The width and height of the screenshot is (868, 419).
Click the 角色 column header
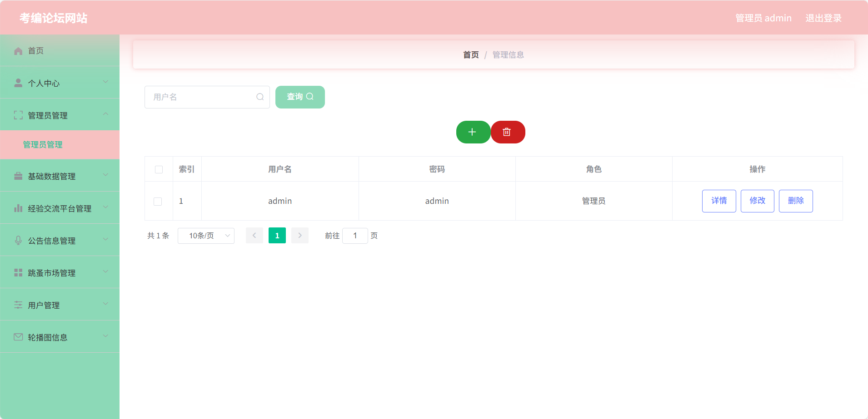click(594, 169)
